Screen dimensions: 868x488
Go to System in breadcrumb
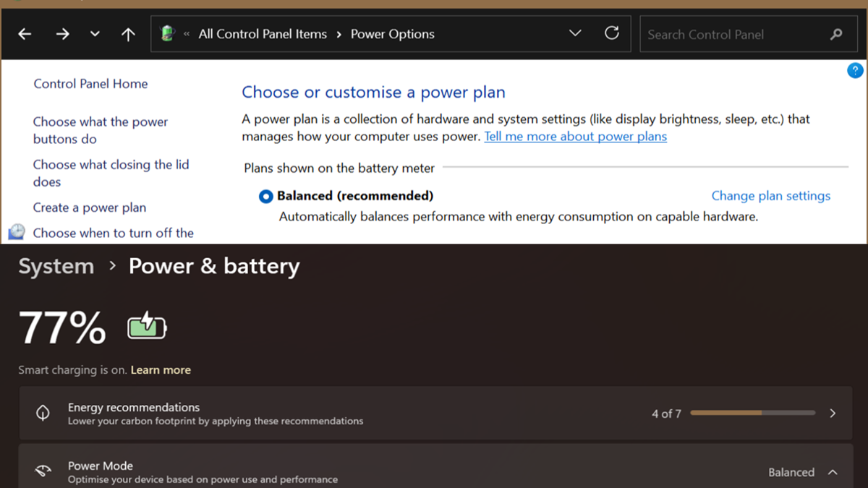56,266
